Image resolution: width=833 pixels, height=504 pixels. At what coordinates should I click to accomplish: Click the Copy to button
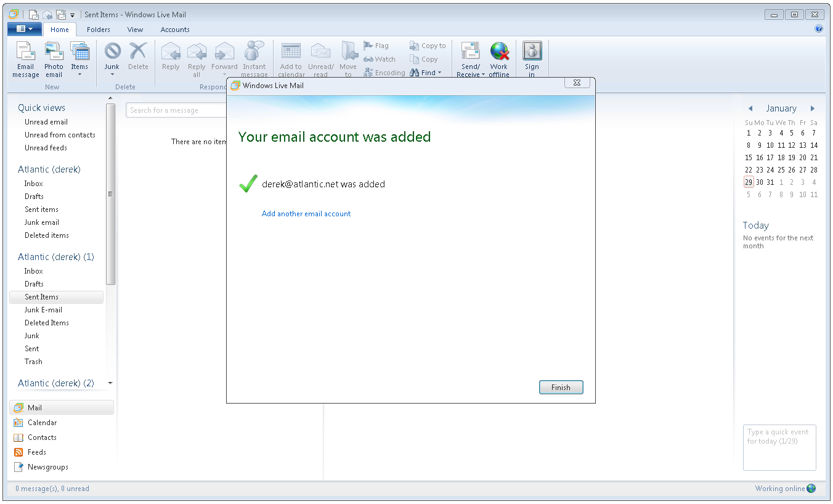(428, 46)
